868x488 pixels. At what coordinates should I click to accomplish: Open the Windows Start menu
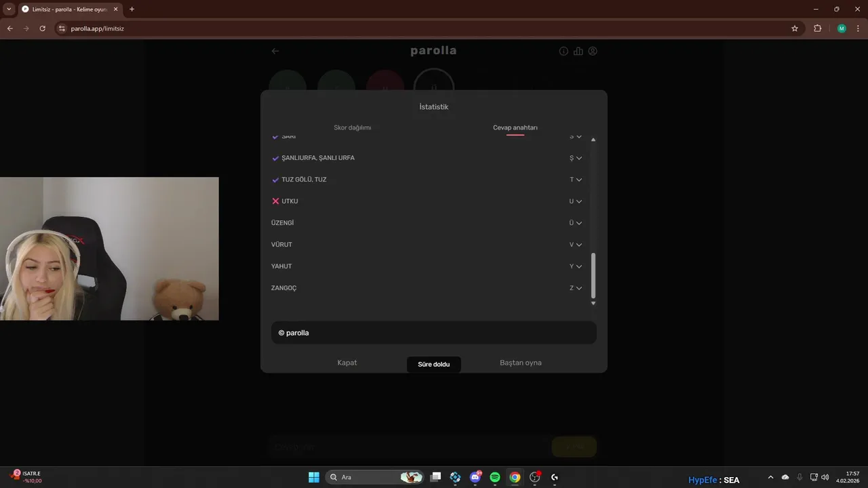coord(314,477)
